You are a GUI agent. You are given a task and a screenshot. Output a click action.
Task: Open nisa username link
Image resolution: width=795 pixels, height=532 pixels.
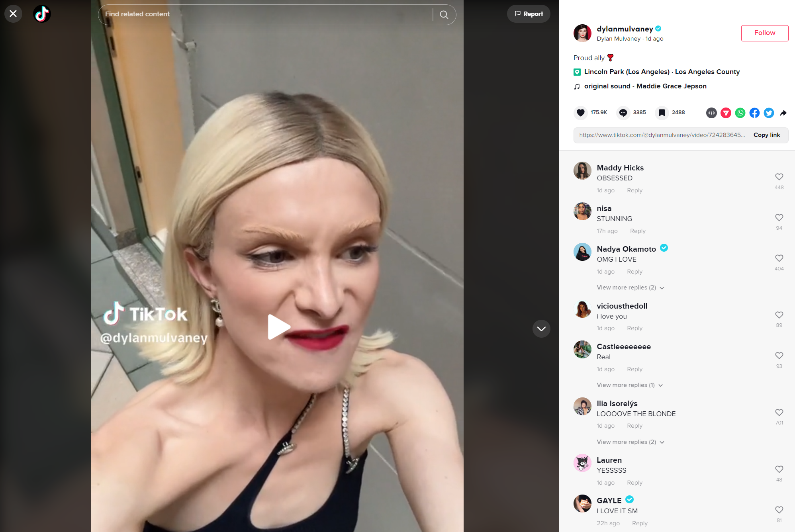click(604, 209)
